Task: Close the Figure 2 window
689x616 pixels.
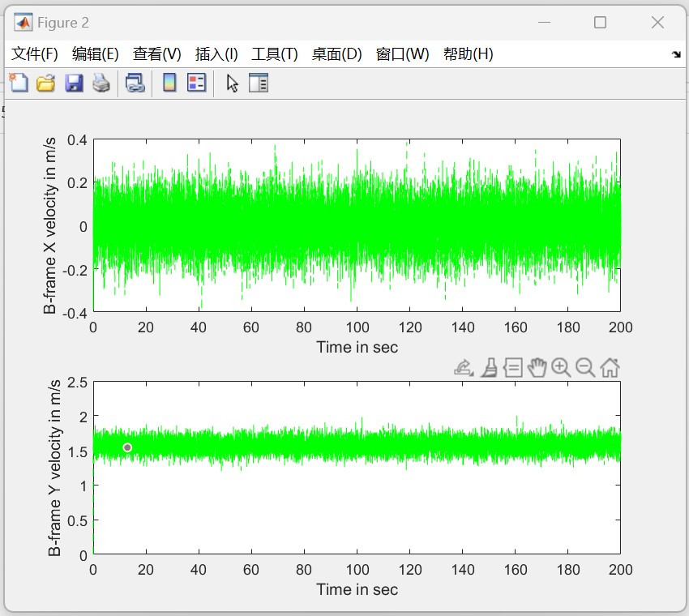Action: coord(657,22)
